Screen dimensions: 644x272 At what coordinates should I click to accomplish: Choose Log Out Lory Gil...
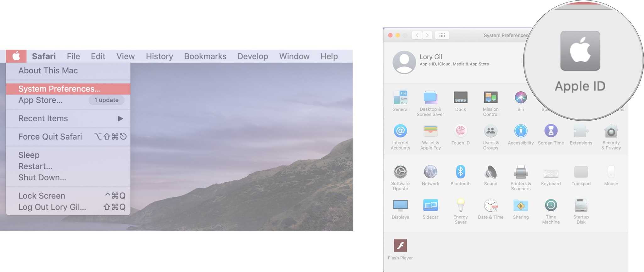68,207
